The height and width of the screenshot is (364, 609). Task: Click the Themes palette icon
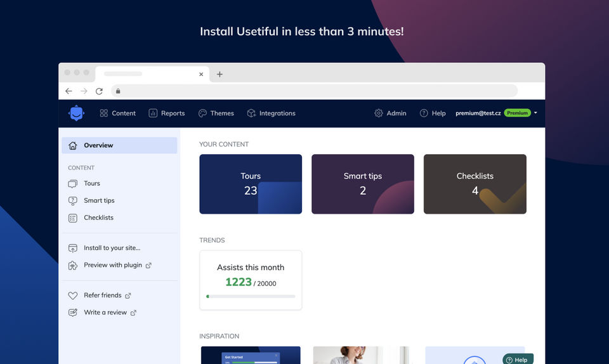point(202,113)
